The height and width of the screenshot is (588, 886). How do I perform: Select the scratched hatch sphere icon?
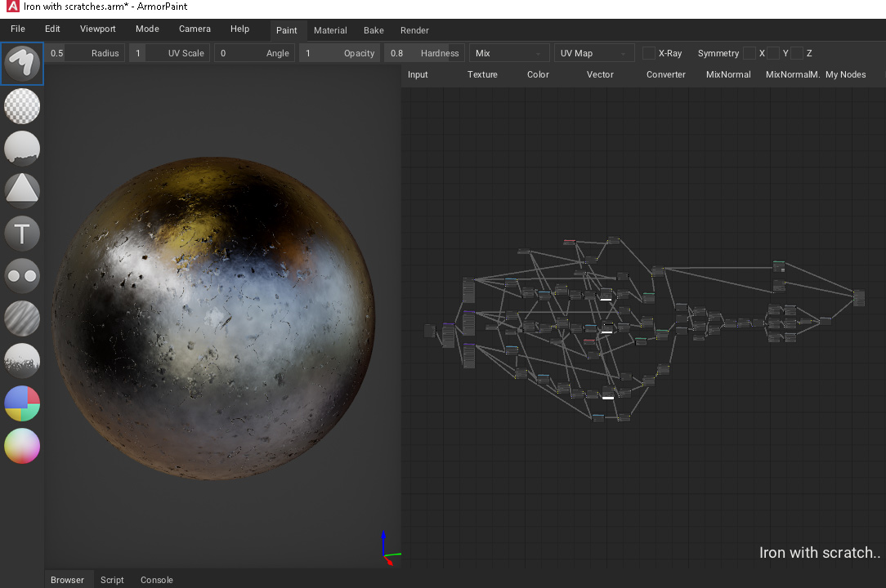21,318
